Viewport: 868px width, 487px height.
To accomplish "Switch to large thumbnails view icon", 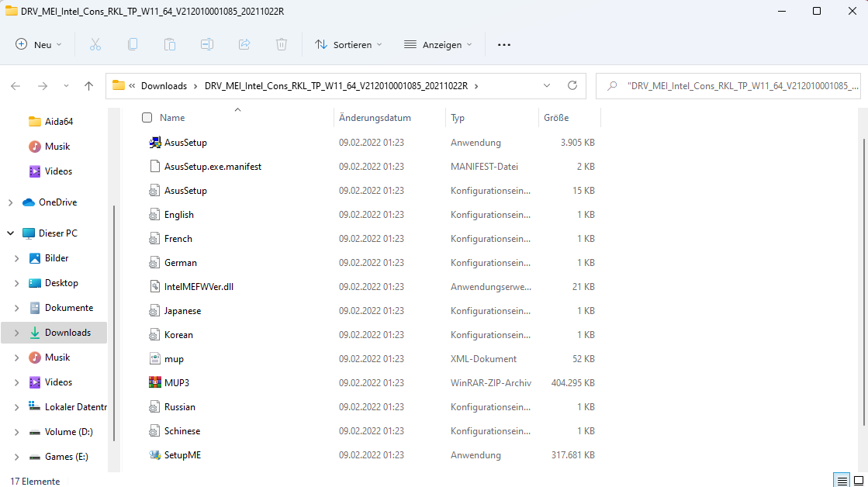I will (x=859, y=480).
